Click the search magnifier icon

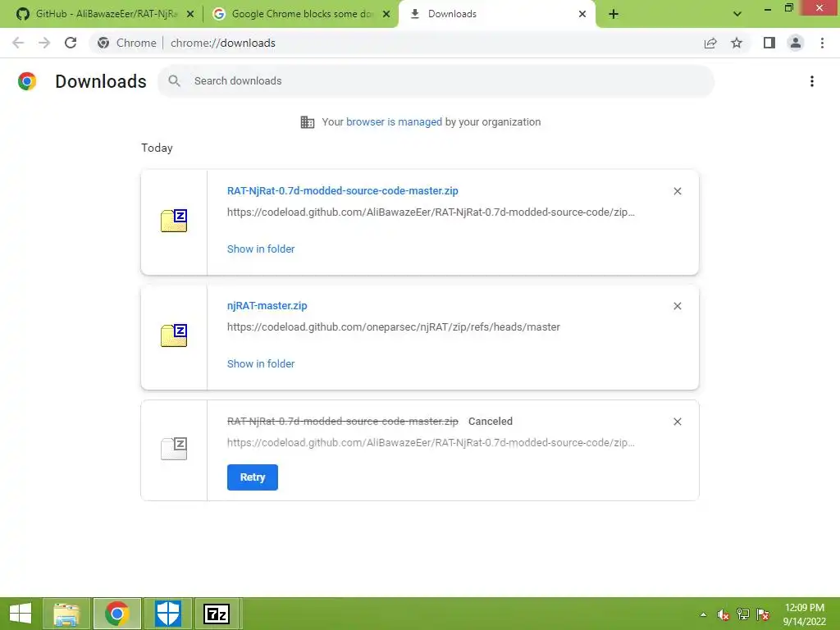pos(174,81)
